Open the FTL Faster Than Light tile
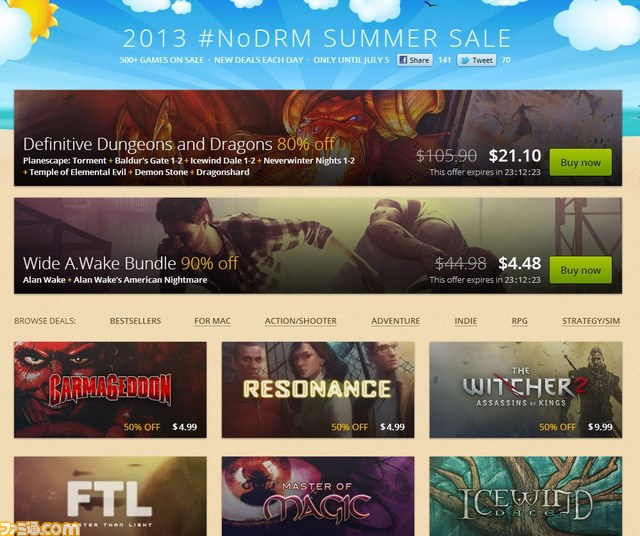The height and width of the screenshot is (536, 640). click(110, 496)
